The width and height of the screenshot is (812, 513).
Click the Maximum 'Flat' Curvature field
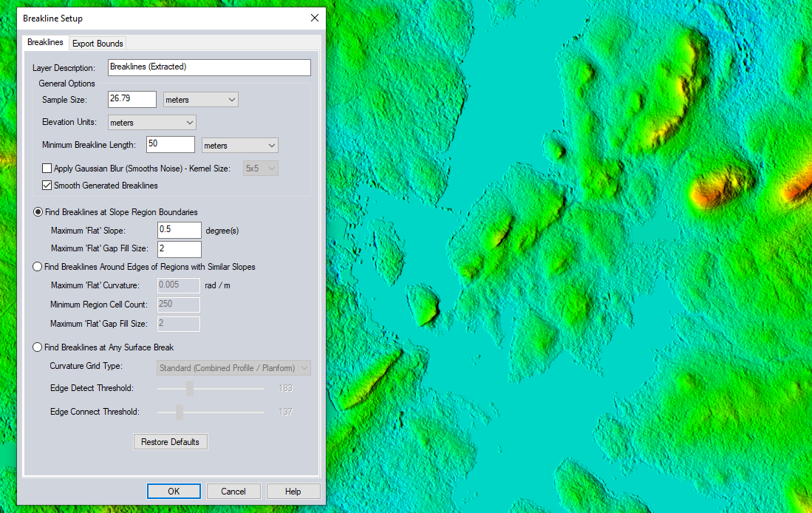(179, 285)
